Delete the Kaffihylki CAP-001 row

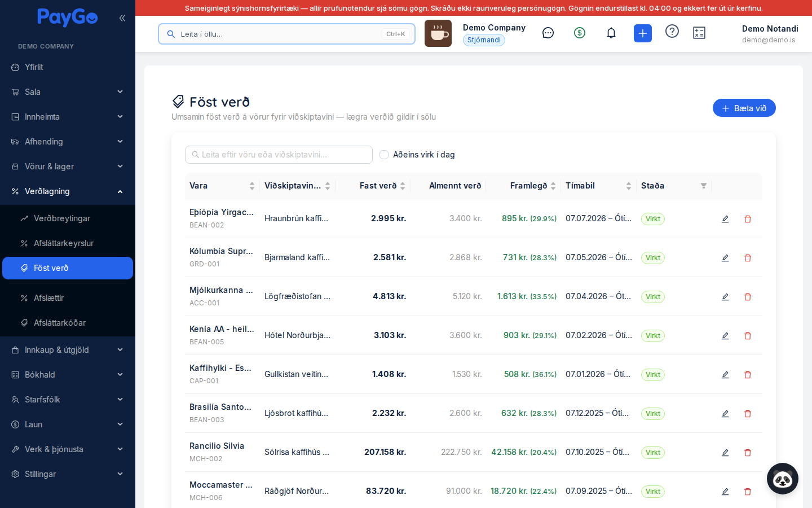[x=748, y=375]
